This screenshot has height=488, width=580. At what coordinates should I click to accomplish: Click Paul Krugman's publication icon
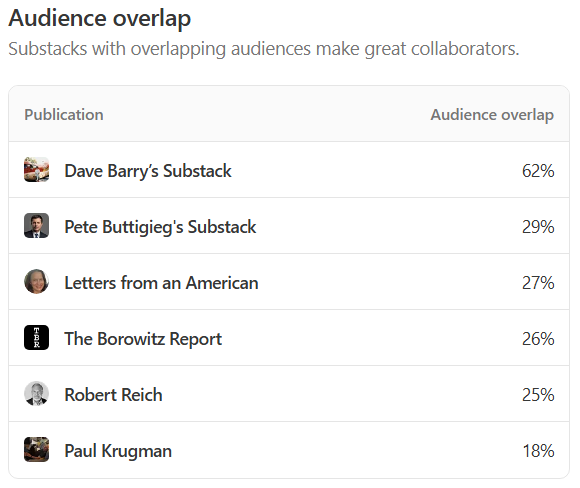[x=36, y=449]
